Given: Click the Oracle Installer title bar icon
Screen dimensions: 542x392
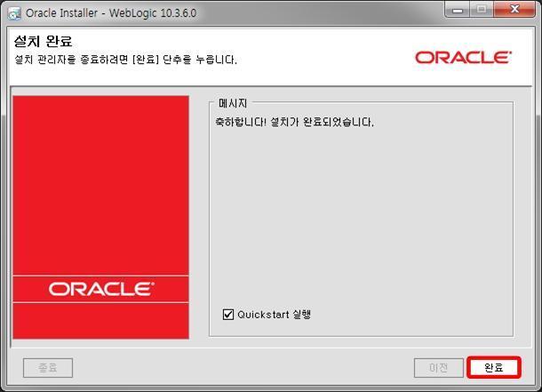Looking at the screenshot, I should tap(14, 13).
